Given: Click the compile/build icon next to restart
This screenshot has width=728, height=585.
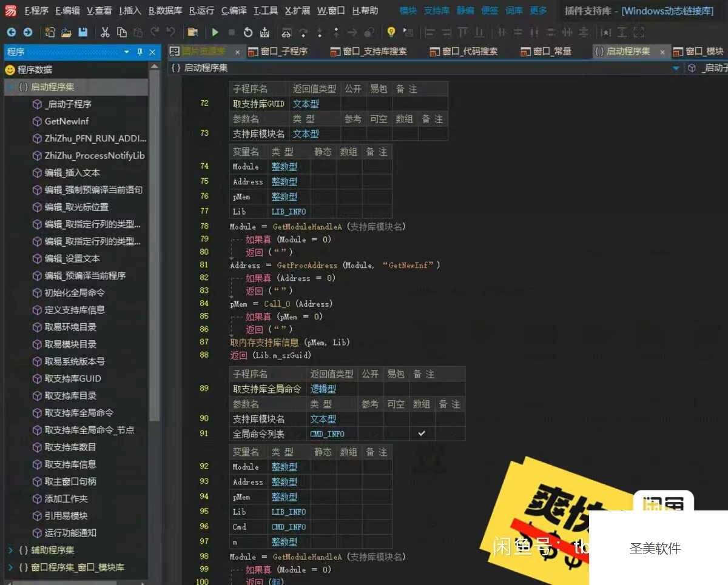Looking at the screenshot, I should coord(265,32).
